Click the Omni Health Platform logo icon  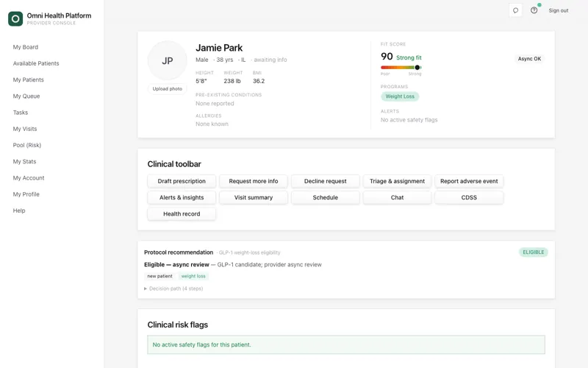coord(15,18)
